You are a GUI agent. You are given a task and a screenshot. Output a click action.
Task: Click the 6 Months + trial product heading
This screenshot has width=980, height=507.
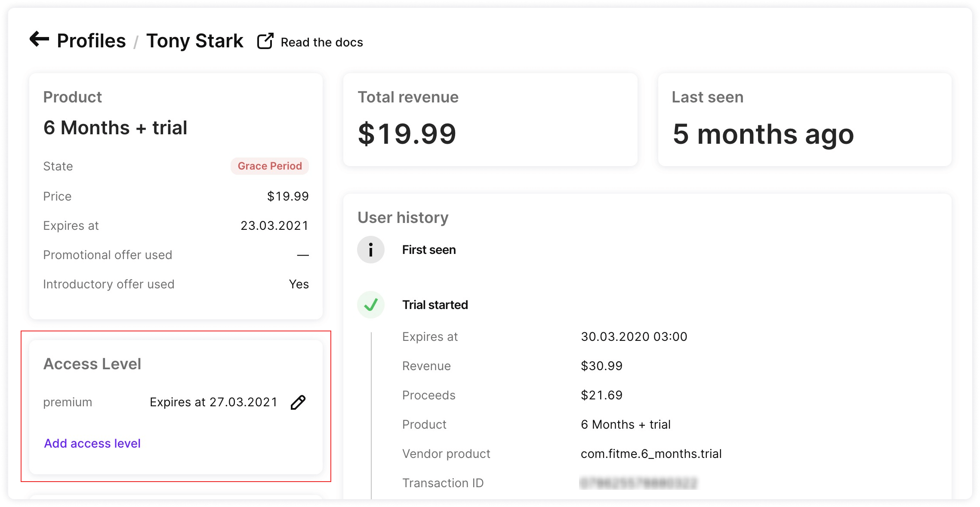tap(115, 128)
